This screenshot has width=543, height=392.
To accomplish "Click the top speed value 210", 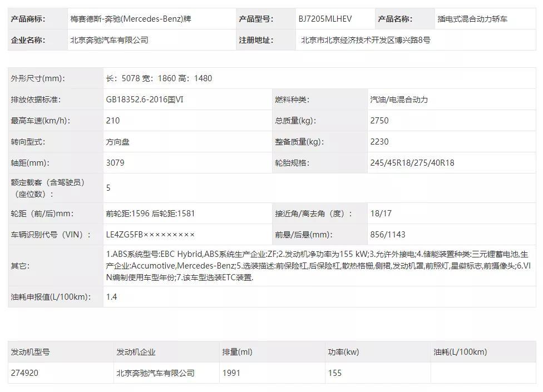I will pyautogui.click(x=113, y=121).
